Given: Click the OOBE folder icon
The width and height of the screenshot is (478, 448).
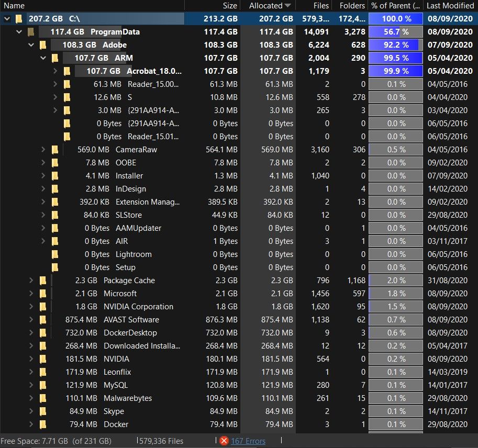Looking at the screenshot, I should coord(55,163).
